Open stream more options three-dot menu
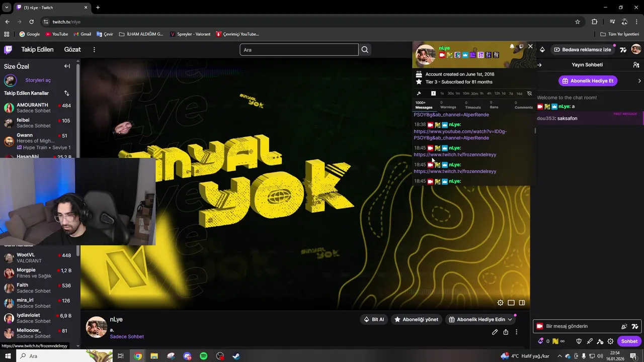 click(516, 332)
